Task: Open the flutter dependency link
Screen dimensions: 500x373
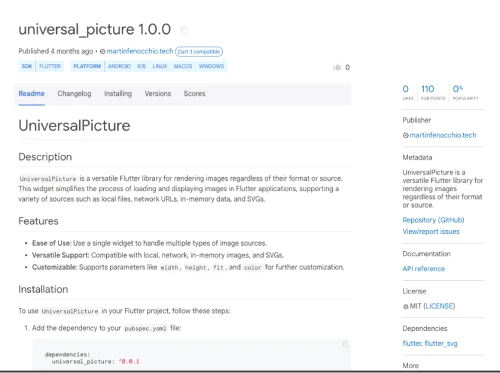Action: [x=412, y=343]
